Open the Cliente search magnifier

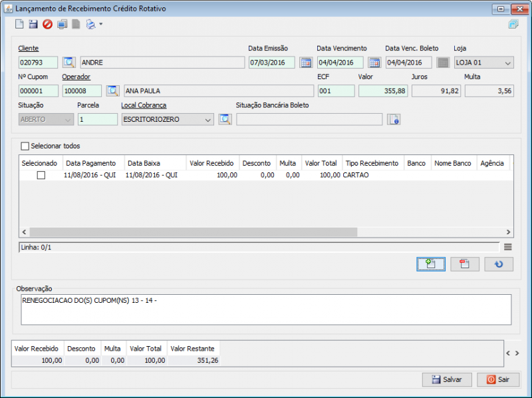tap(69, 63)
